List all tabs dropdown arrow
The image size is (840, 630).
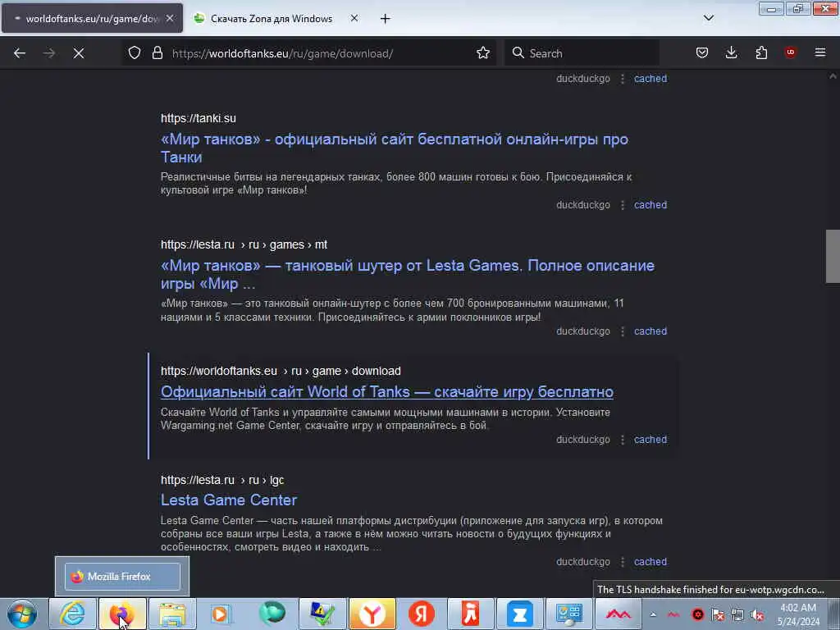pyautogui.click(x=708, y=18)
